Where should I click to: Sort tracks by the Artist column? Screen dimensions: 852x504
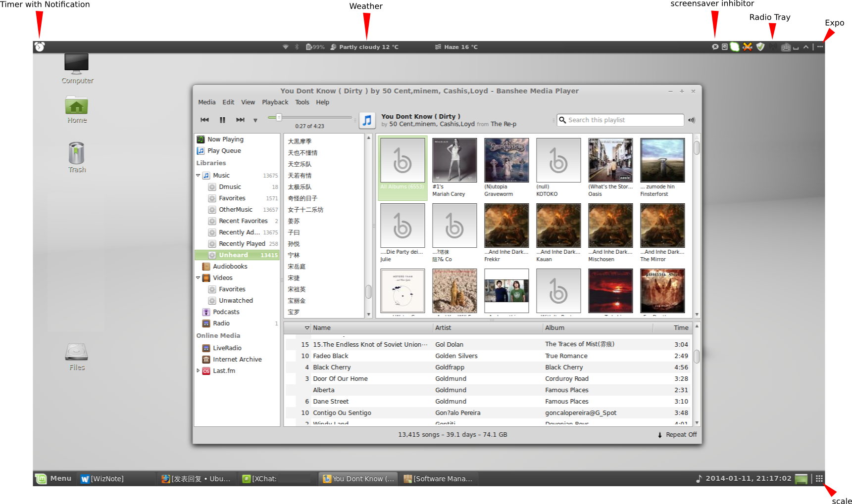[x=488, y=328]
